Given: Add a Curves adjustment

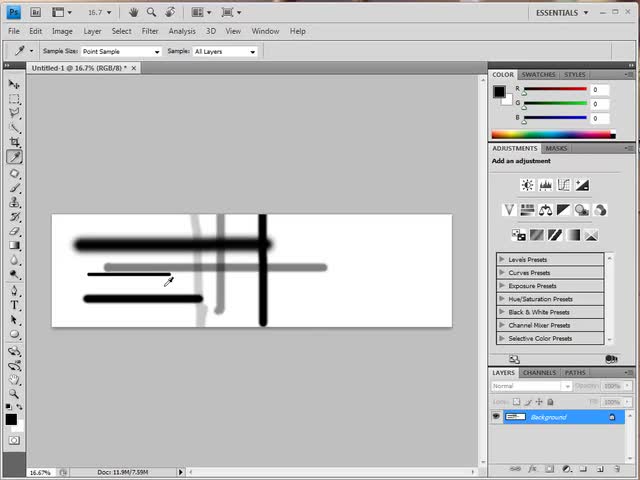Looking at the screenshot, I should point(564,185).
